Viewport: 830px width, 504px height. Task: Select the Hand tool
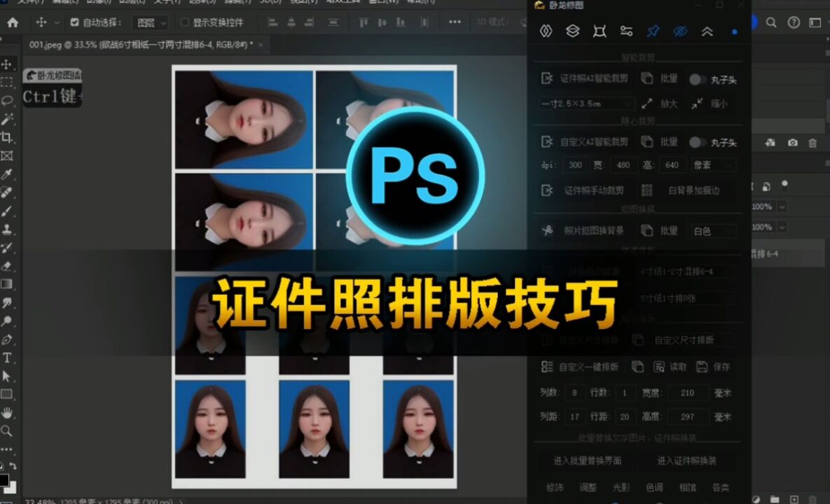pos(7,412)
